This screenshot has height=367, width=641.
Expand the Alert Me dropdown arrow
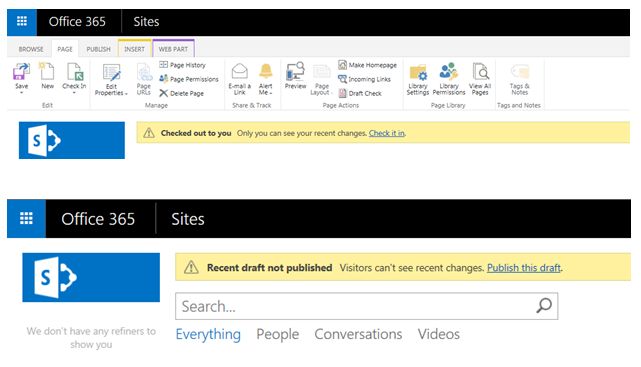(x=271, y=93)
